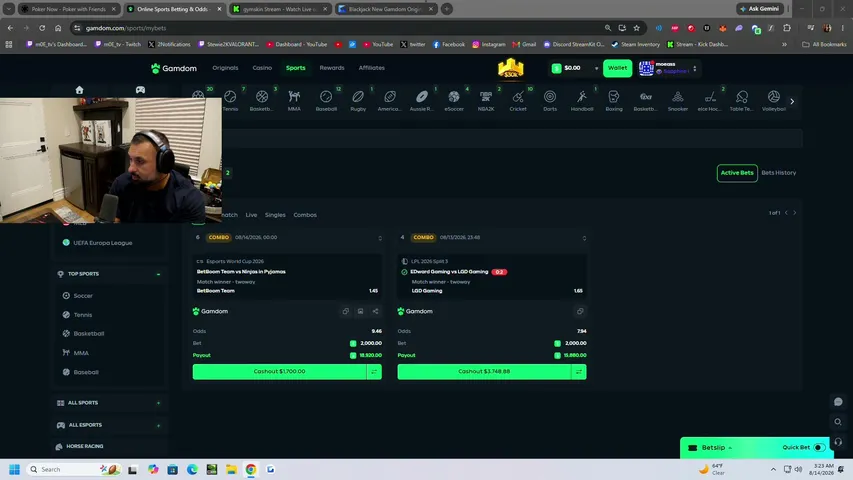This screenshot has width=853, height=480.
Task: Open cashout options for $3,748.88 bet
Action: (x=579, y=372)
